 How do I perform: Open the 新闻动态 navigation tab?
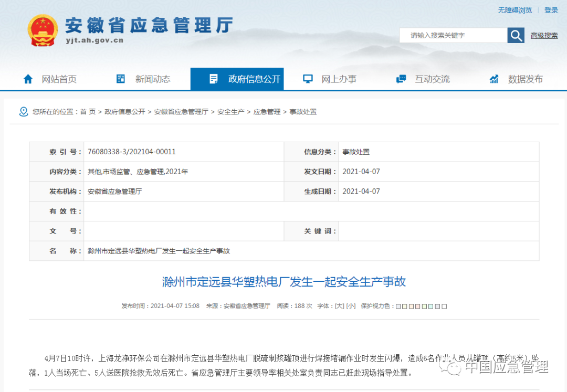153,79
